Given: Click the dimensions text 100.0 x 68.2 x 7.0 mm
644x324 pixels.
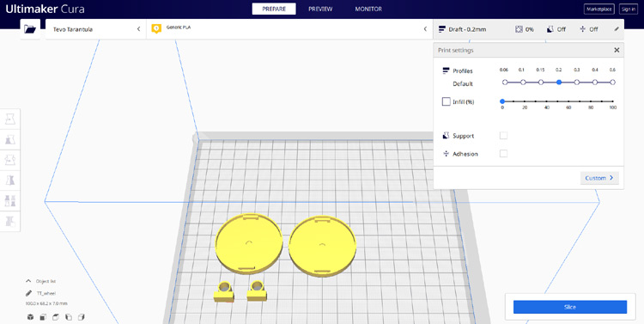Looking at the screenshot, I should (46, 303).
